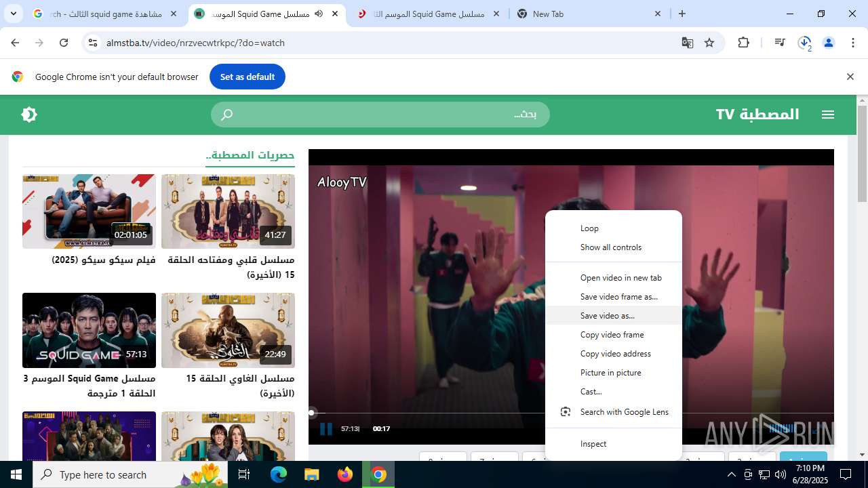Viewport: 868px width, 488px height.
Task: Show hidden tray icons chevron
Action: 731,474
